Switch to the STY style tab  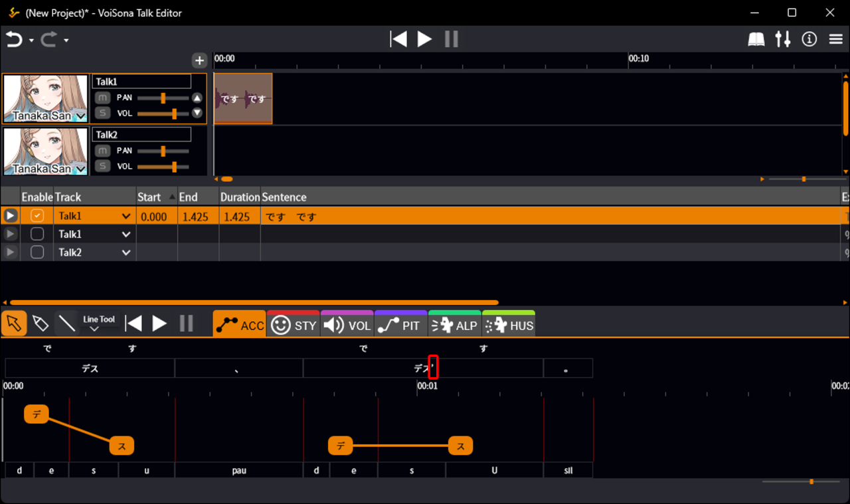(x=294, y=324)
